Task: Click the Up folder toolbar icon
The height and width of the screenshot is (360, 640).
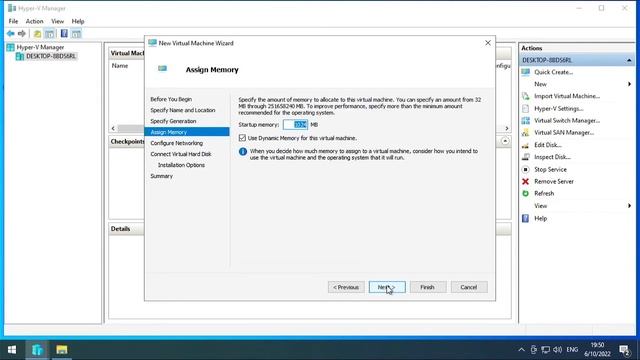Action: pos(37,34)
